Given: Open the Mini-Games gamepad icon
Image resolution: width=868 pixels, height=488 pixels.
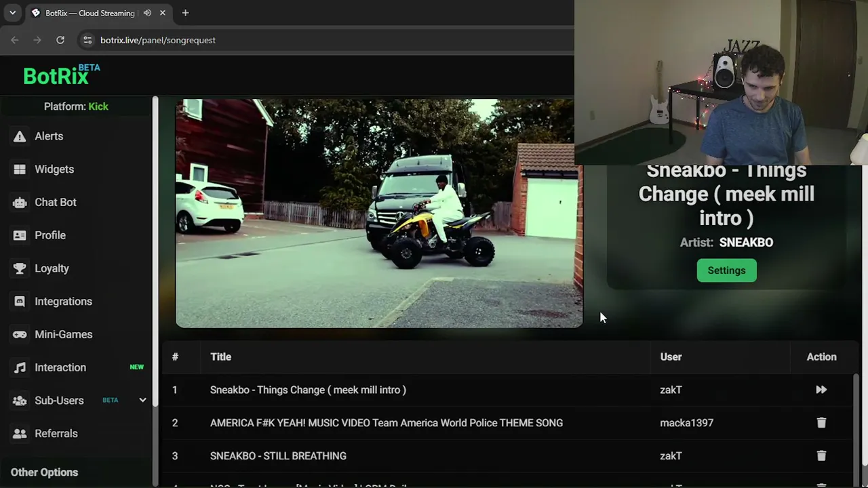Looking at the screenshot, I should [20, 334].
